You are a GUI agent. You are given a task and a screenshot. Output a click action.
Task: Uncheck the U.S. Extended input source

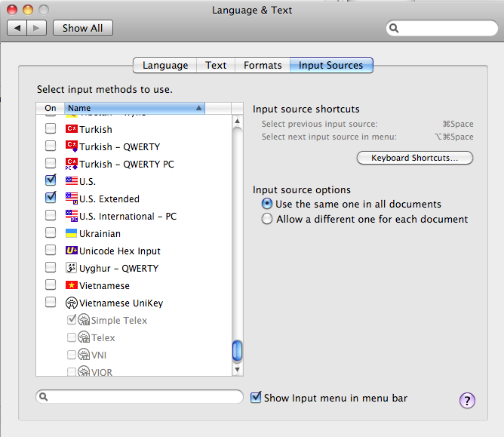coord(51,198)
